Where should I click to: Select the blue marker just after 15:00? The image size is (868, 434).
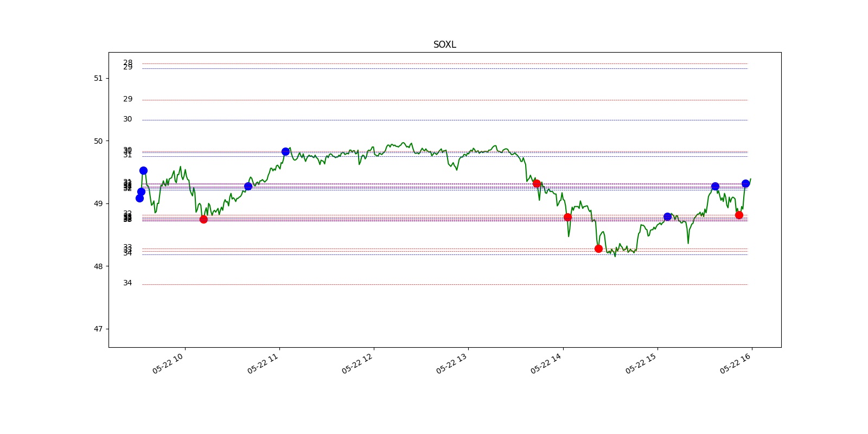coord(667,216)
